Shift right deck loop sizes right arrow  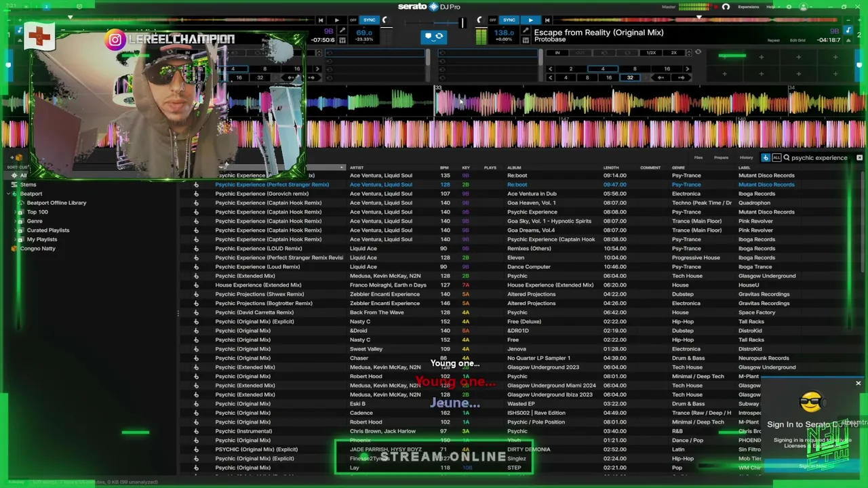click(x=688, y=68)
